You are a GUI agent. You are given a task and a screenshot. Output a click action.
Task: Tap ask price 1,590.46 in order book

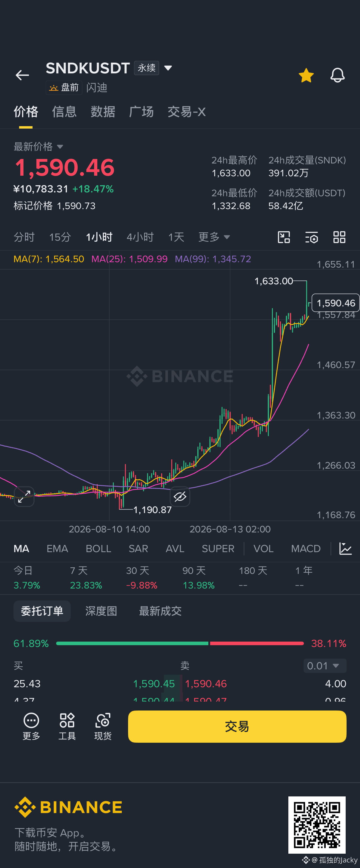coord(206,684)
